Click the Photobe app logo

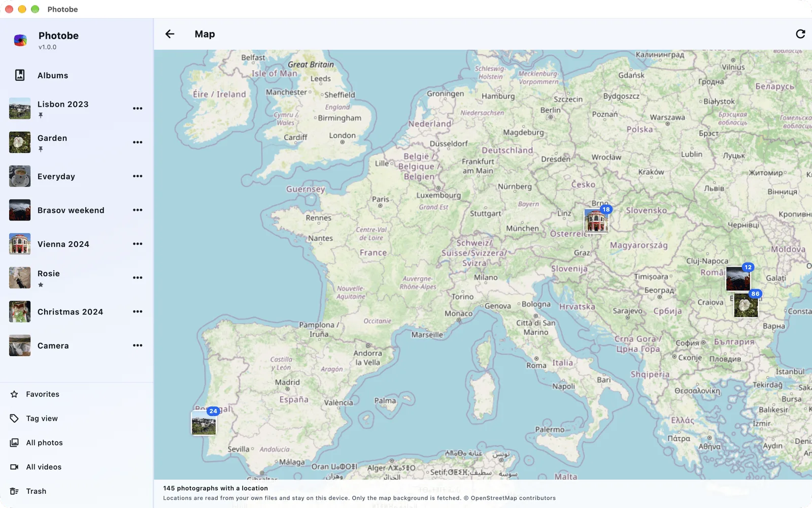pos(20,40)
